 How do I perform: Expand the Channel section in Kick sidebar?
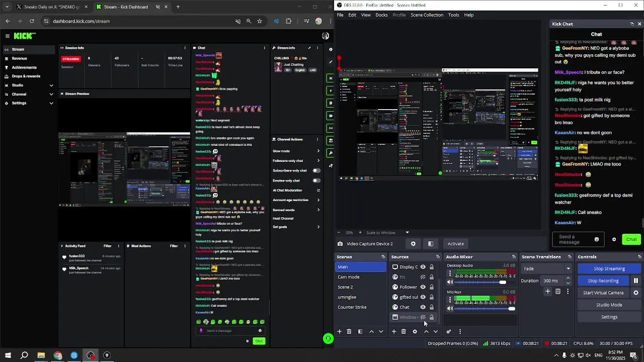[51, 94]
